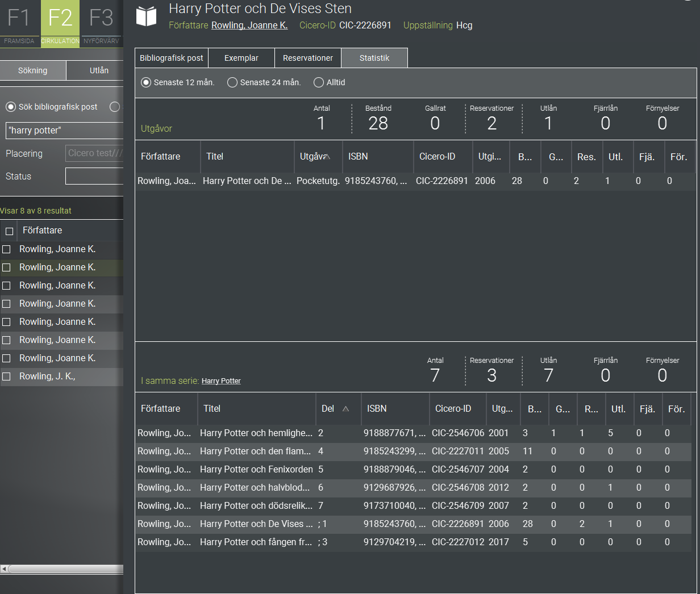Click Cicero-ID cell CIC-2227011
700x594 pixels.
458,451
